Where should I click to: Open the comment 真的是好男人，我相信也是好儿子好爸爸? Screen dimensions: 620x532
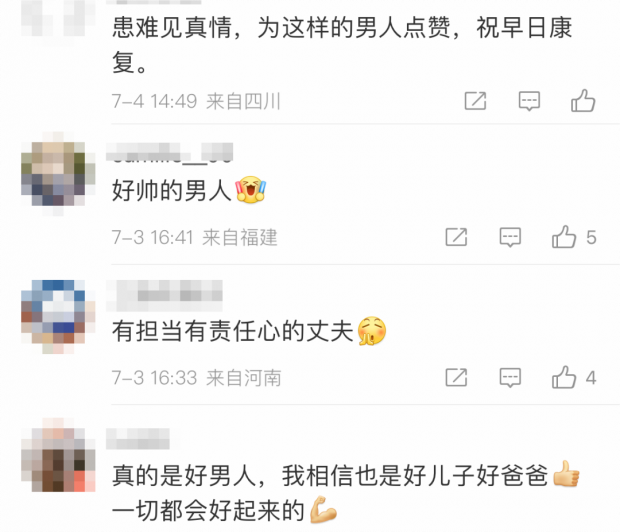pyautogui.click(x=346, y=492)
